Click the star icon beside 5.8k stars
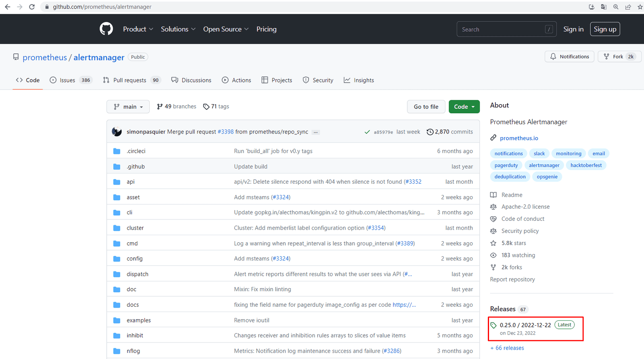The width and height of the screenshot is (644, 359). coord(493,243)
